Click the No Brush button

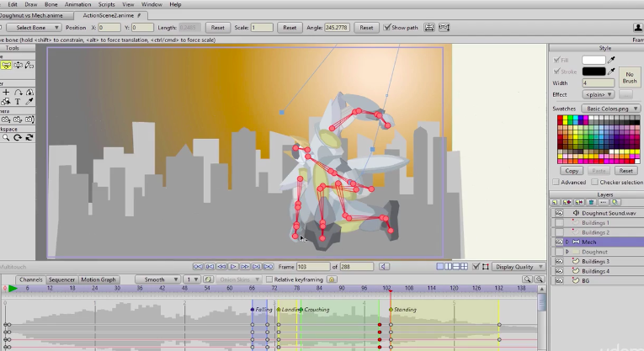pos(629,77)
